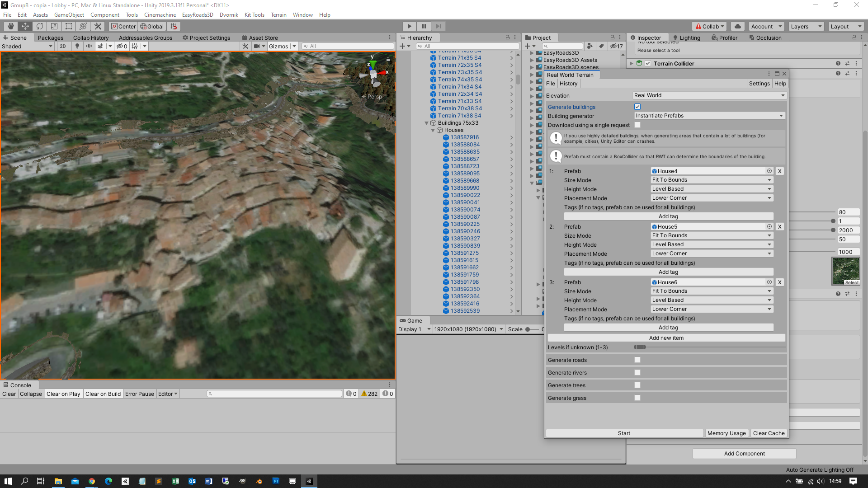Viewport: 868px width, 488px height.
Task: Click Clear Cache button
Action: pos(769,433)
